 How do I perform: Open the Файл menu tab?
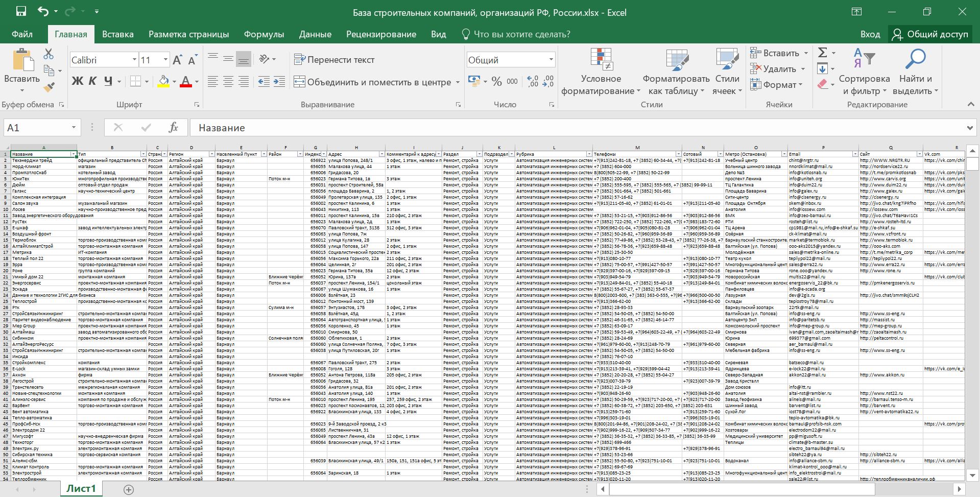[22, 34]
